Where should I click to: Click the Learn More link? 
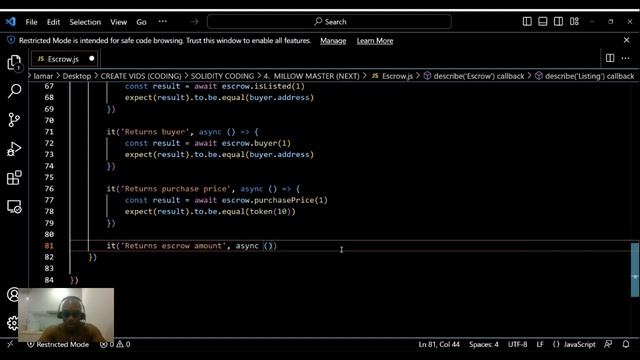click(x=375, y=40)
